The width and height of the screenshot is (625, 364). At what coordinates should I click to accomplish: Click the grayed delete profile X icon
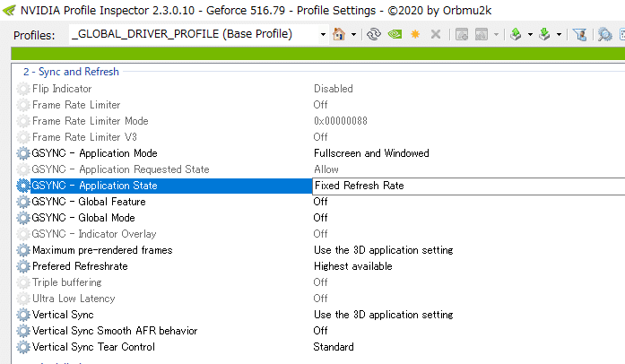tap(436, 34)
